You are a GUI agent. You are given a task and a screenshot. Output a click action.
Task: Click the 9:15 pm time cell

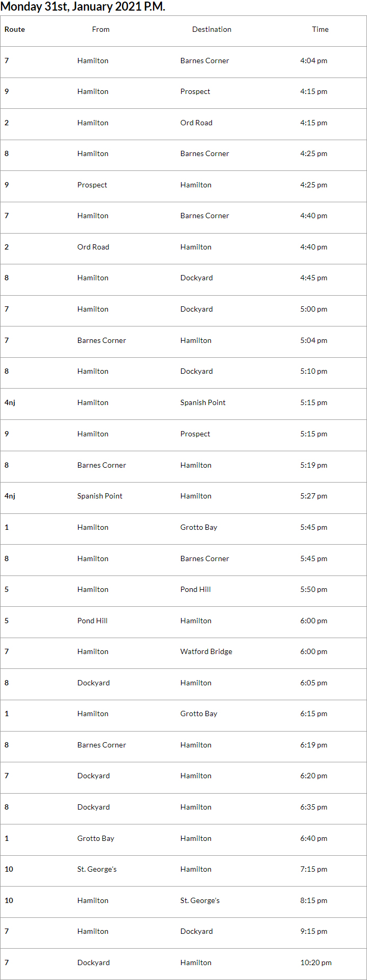click(313, 932)
